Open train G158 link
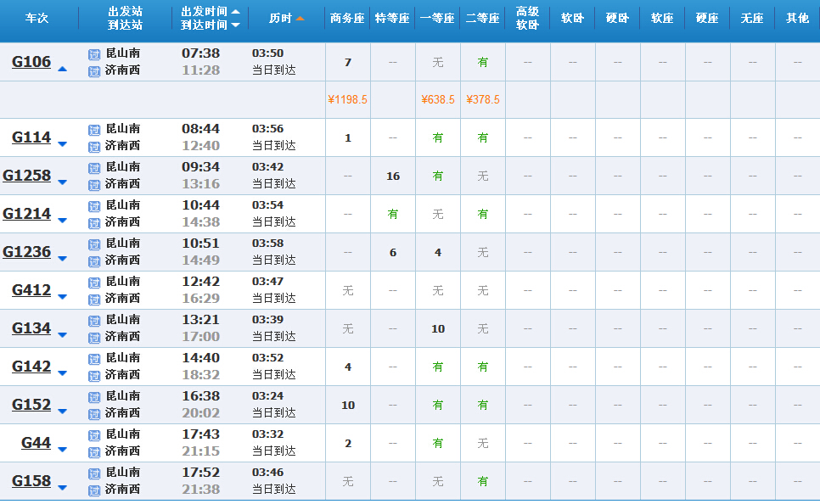Image resolution: width=820 pixels, height=504 pixels. click(x=31, y=481)
